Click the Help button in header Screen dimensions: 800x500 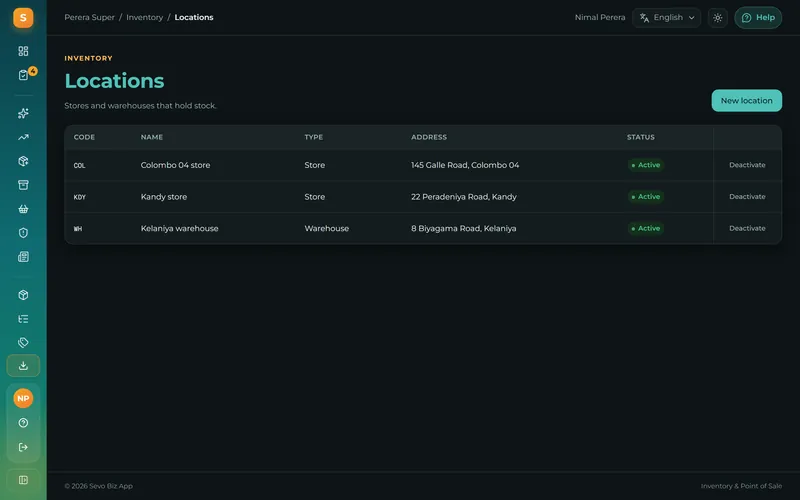pyautogui.click(x=758, y=18)
